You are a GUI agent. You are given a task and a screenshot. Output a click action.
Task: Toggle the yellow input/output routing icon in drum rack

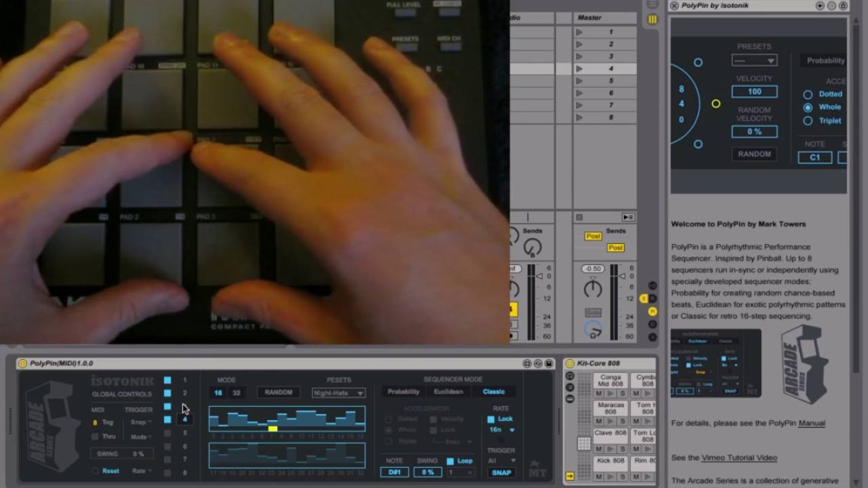[570, 476]
